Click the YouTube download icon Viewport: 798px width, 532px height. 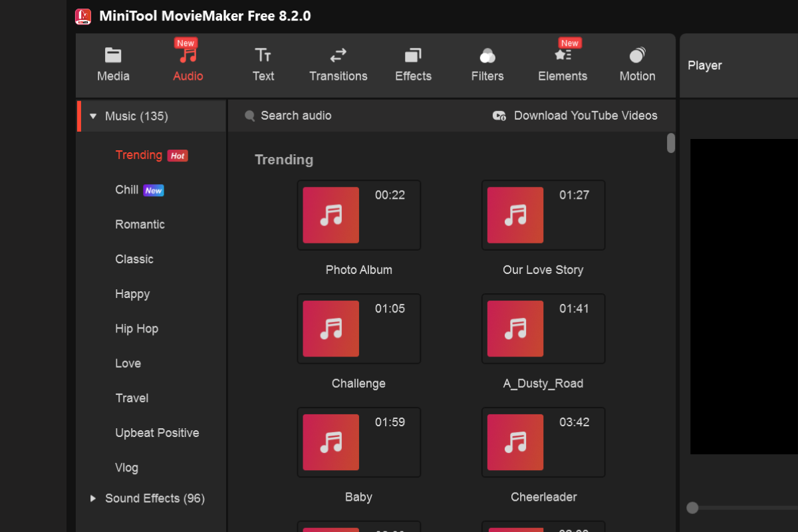click(x=499, y=116)
